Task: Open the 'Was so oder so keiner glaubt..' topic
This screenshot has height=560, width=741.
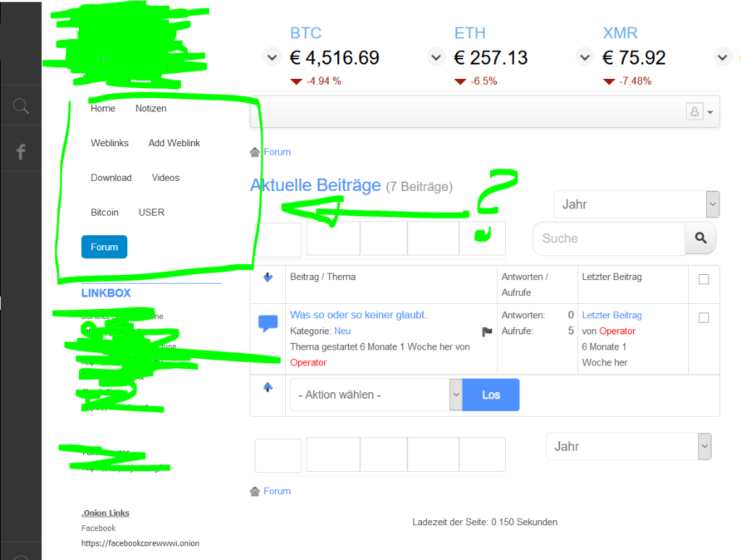Action: coord(360,315)
